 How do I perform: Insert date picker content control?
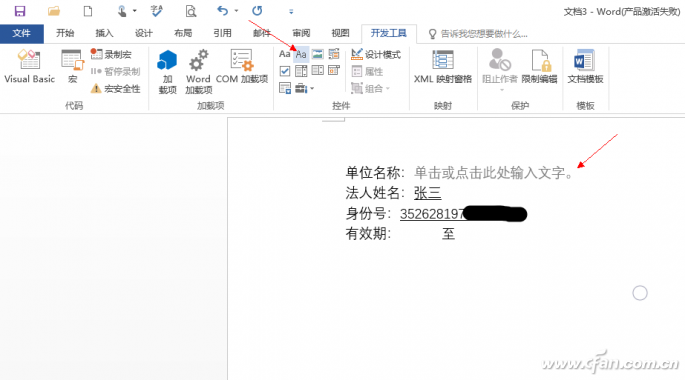(x=334, y=71)
